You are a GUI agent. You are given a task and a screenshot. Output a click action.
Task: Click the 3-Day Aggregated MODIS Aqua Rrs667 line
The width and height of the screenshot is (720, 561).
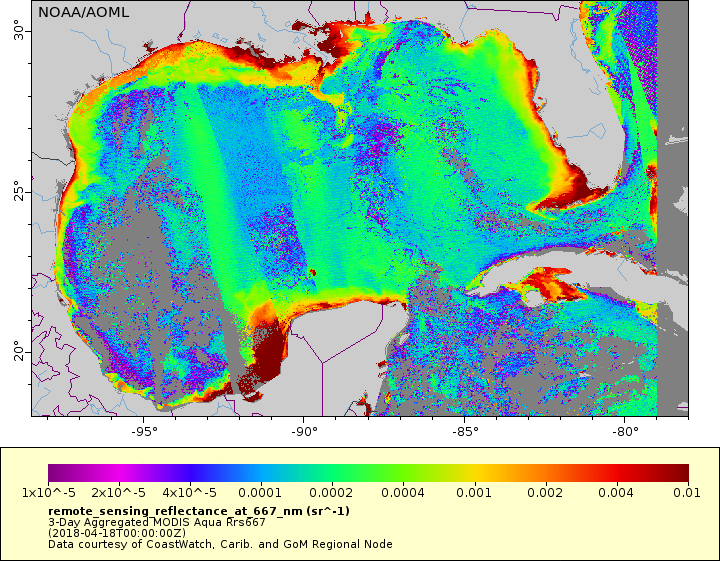(x=157, y=522)
